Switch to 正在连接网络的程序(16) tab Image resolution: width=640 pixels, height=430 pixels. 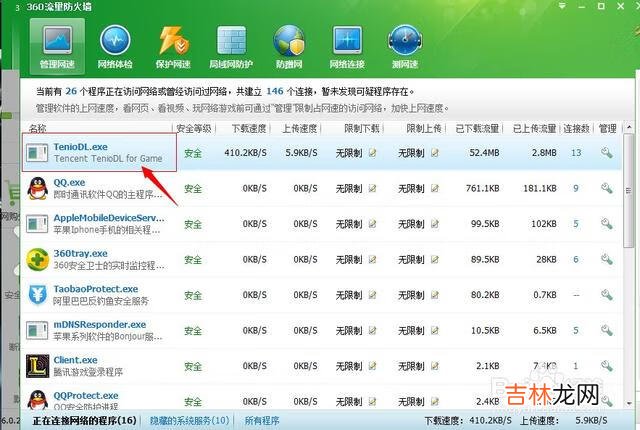coord(84,420)
